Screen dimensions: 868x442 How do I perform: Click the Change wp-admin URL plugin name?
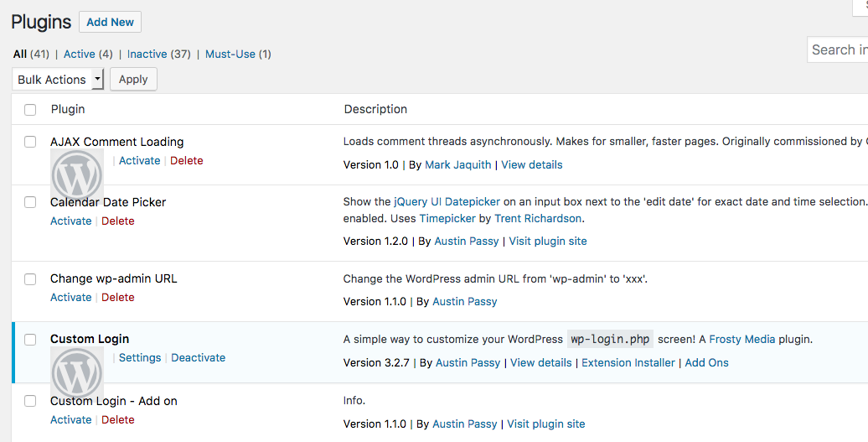113,278
